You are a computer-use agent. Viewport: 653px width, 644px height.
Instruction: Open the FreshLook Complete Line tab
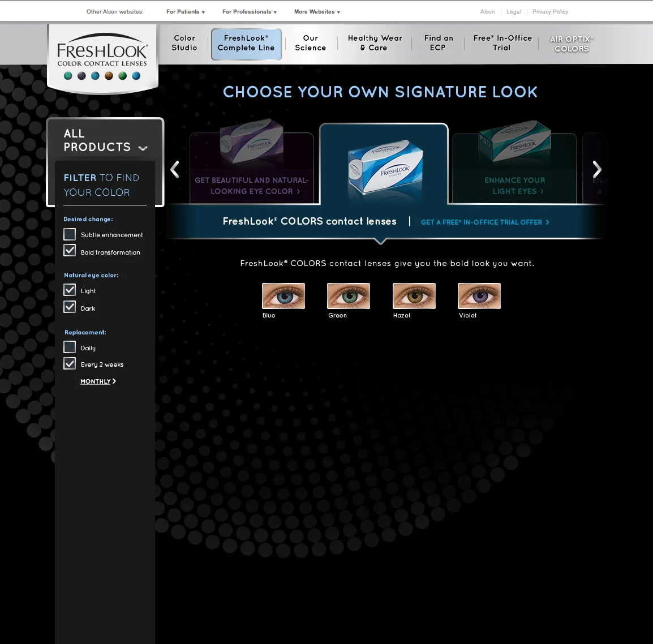pyautogui.click(x=246, y=44)
